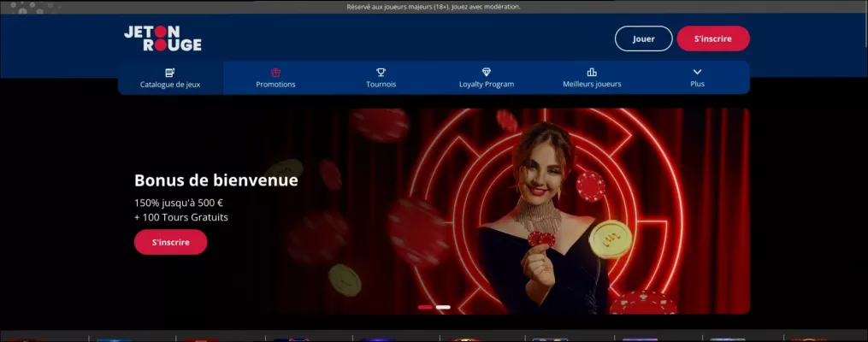Image resolution: width=868 pixels, height=342 pixels.
Task: Select the second white carousel indicator
Action: (443, 307)
